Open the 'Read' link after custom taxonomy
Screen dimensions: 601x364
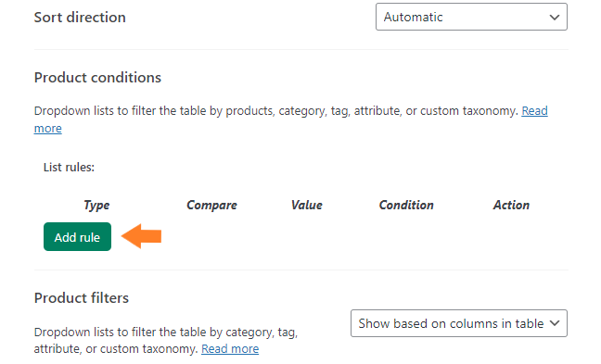click(534, 110)
